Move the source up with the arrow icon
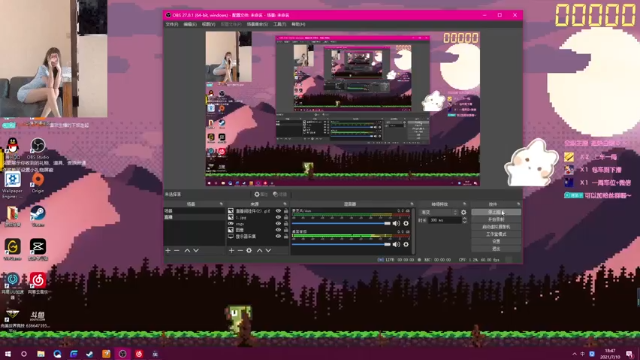This screenshot has width=640, height=360. 259,250
